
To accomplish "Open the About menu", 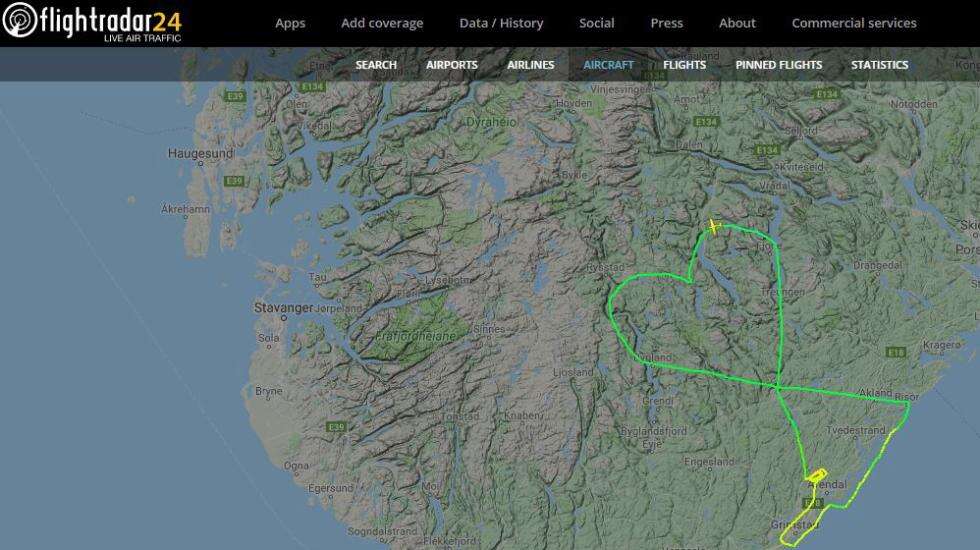I will (737, 23).
